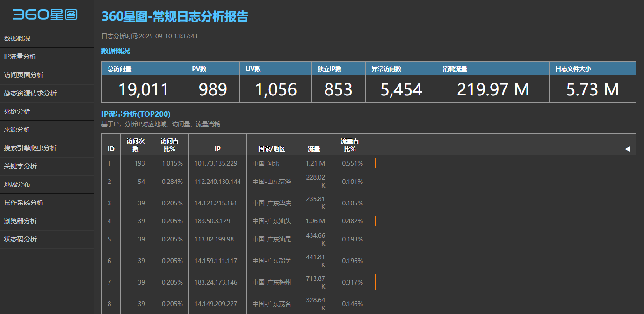Navigate to 死链分析 in sidebar
This screenshot has width=644, height=314.
point(47,111)
